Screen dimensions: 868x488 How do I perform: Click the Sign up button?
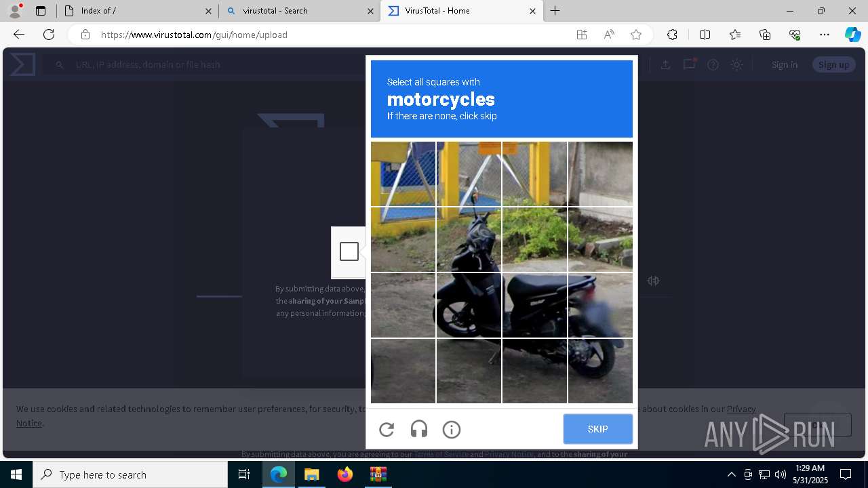tap(833, 64)
